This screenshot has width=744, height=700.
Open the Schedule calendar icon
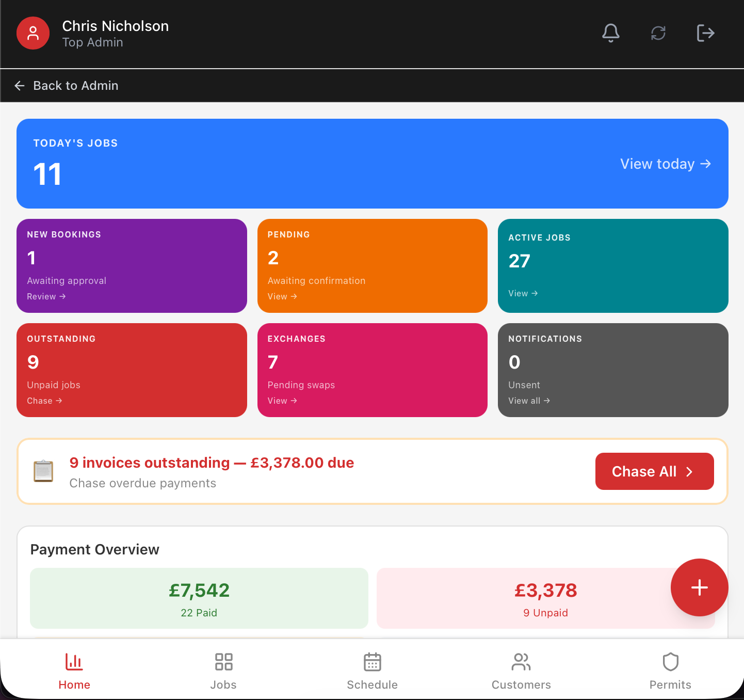372,662
